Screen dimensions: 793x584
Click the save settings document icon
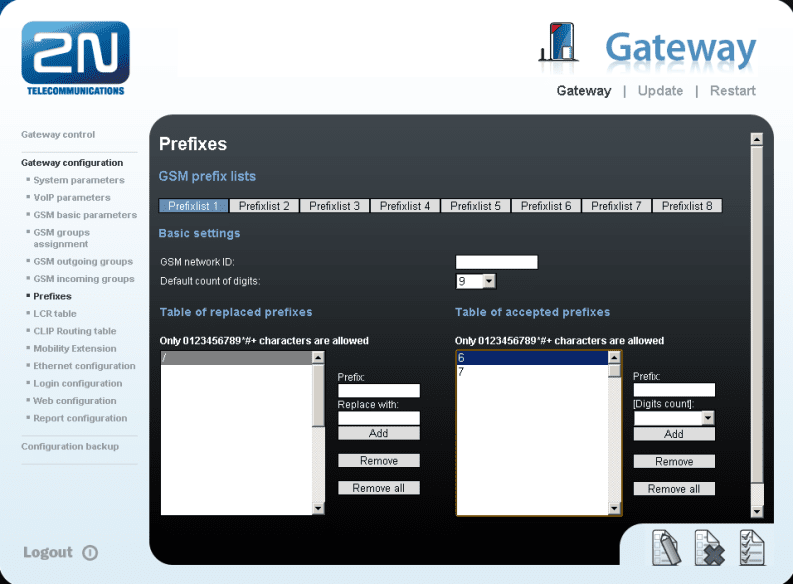point(666,547)
